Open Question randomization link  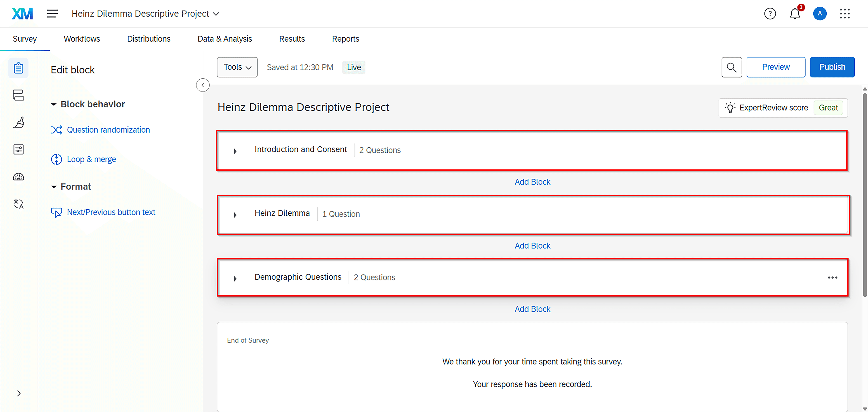pos(108,130)
